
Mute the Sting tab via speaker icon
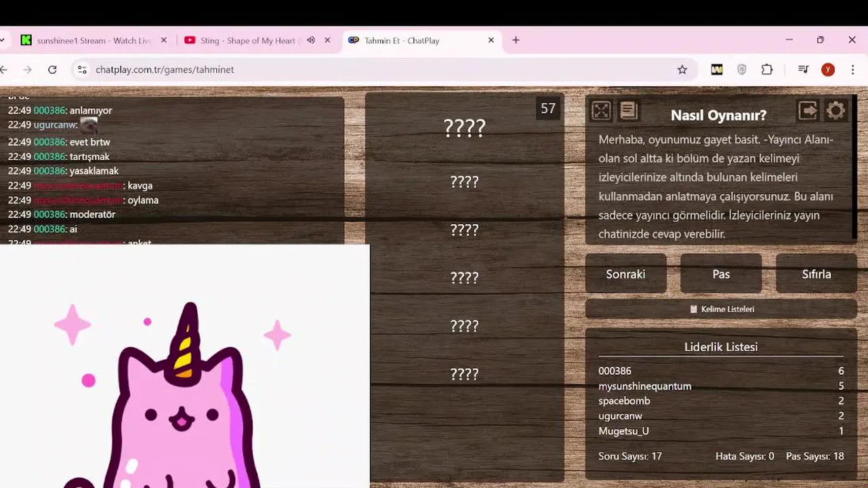tap(310, 40)
